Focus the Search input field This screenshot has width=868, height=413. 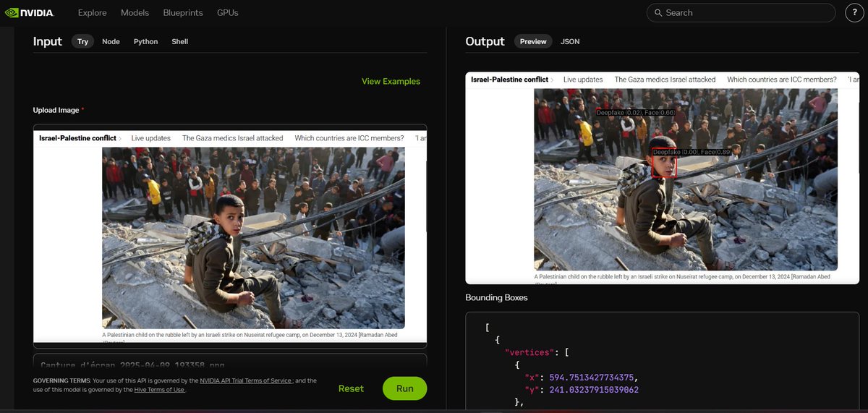[741, 13]
